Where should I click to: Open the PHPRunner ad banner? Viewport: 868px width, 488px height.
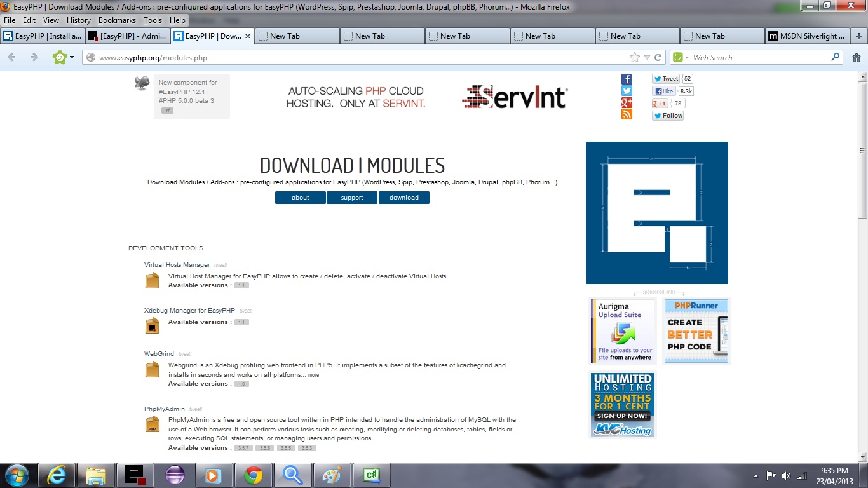[696, 331]
